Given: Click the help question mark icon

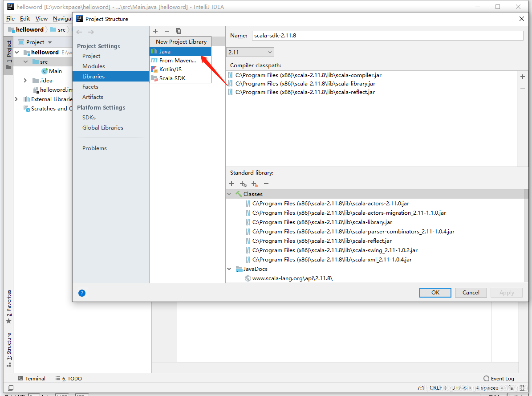Looking at the screenshot, I should 81,293.
